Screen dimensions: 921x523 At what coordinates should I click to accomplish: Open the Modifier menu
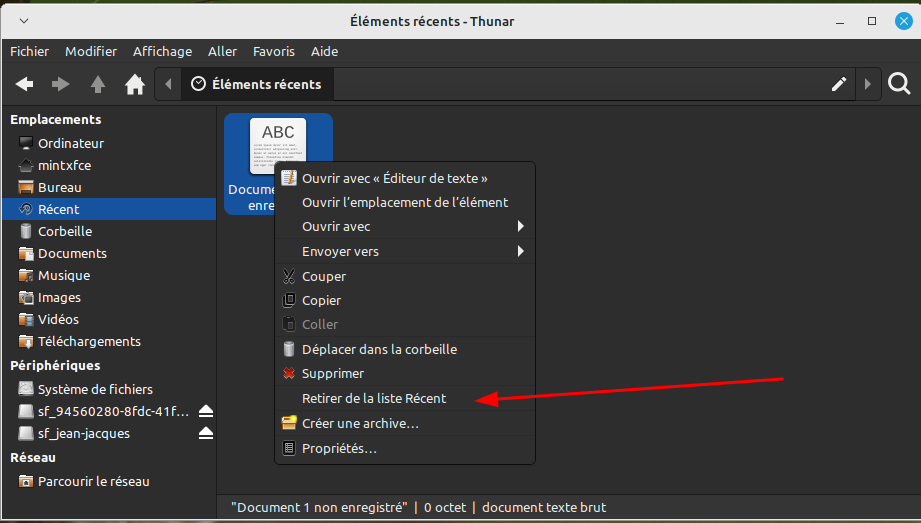[91, 52]
